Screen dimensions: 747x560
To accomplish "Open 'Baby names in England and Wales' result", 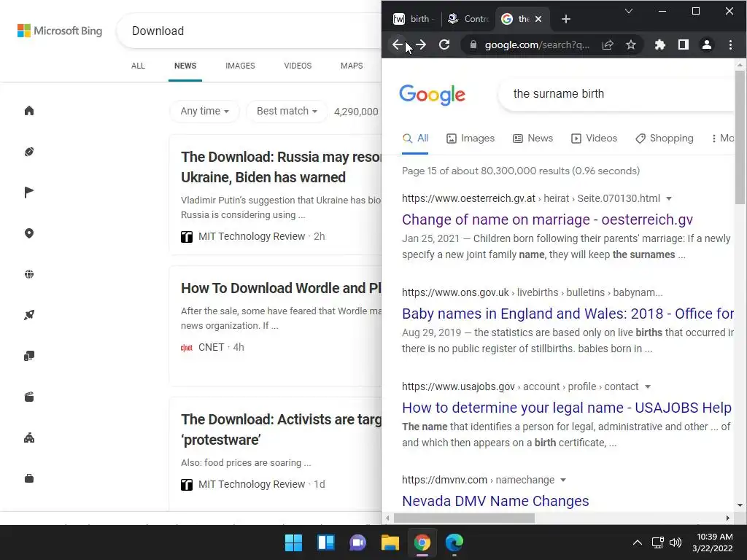I will [x=568, y=314].
